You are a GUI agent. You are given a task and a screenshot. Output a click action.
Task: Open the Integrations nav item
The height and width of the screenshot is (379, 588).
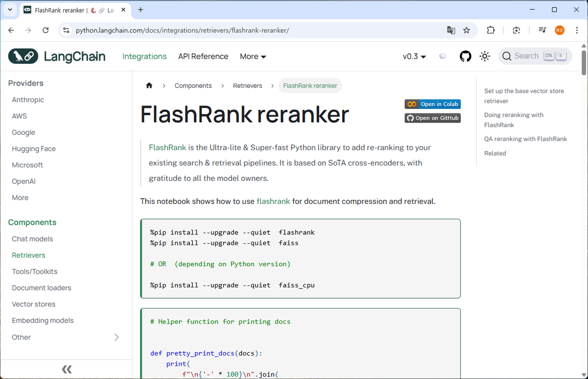(x=144, y=57)
